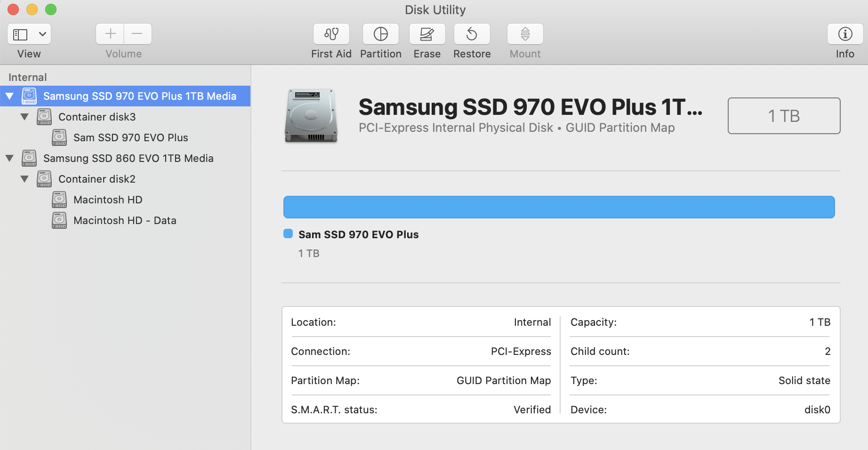Select Container disk3 in sidebar

pos(125,117)
